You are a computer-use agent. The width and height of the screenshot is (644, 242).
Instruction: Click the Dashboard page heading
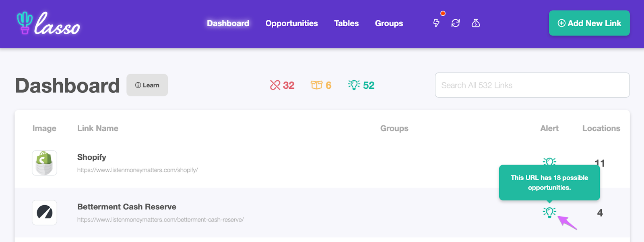pyautogui.click(x=68, y=86)
